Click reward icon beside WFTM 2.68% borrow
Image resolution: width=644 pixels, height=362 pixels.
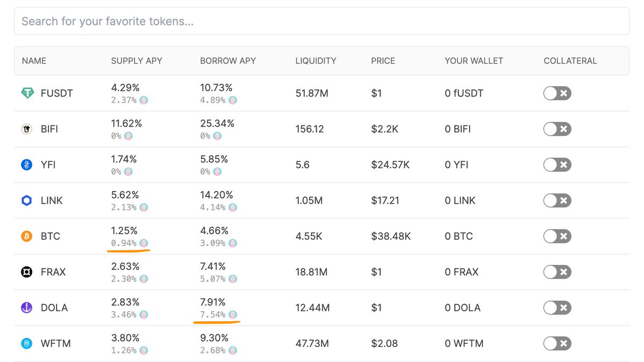click(232, 350)
